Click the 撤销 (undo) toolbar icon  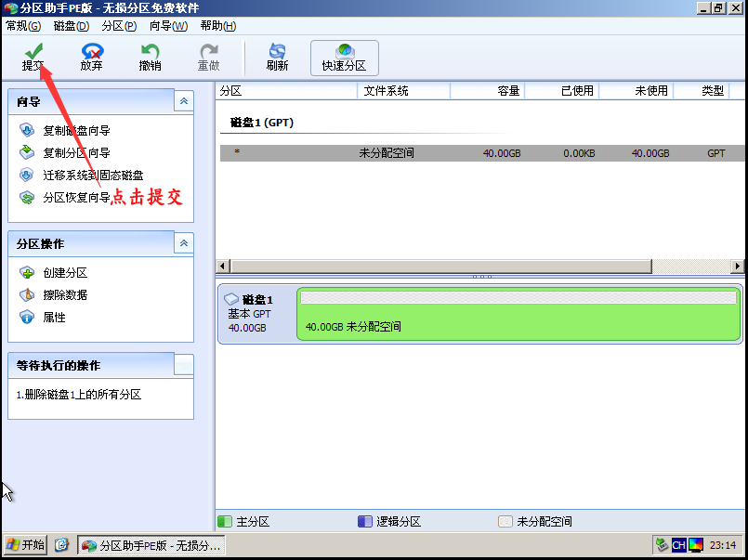150,51
